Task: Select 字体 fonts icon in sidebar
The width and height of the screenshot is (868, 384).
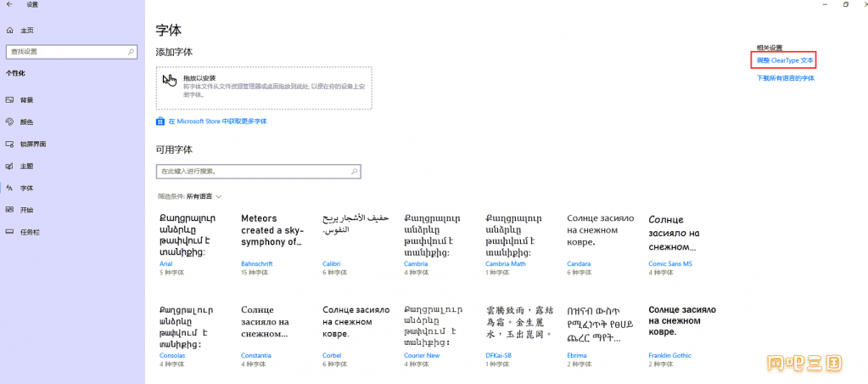Action: (x=9, y=189)
